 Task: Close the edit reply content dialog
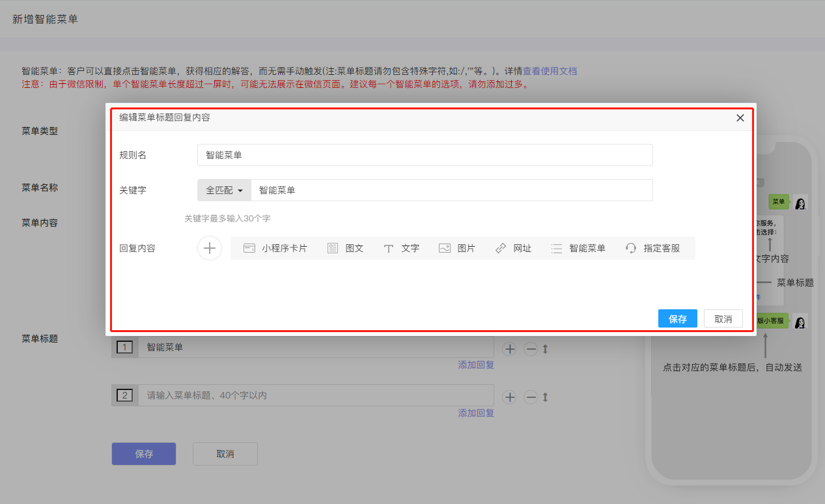pos(740,118)
